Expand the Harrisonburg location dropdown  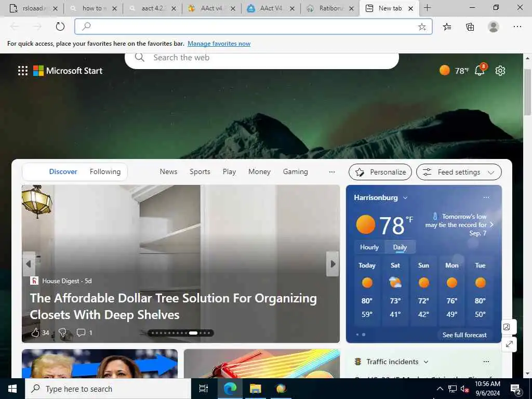click(x=405, y=198)
